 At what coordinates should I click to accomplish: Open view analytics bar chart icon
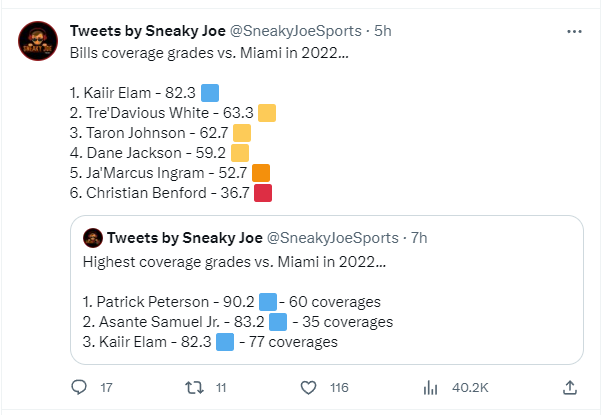[x=430, y=387]
